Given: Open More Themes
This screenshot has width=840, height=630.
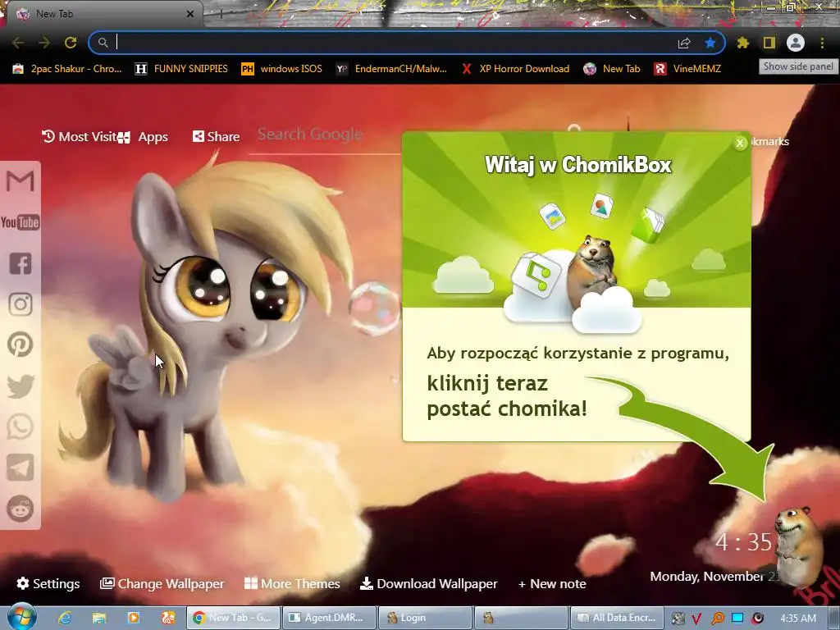Looking at the screenshot, I should click(292, 583).
